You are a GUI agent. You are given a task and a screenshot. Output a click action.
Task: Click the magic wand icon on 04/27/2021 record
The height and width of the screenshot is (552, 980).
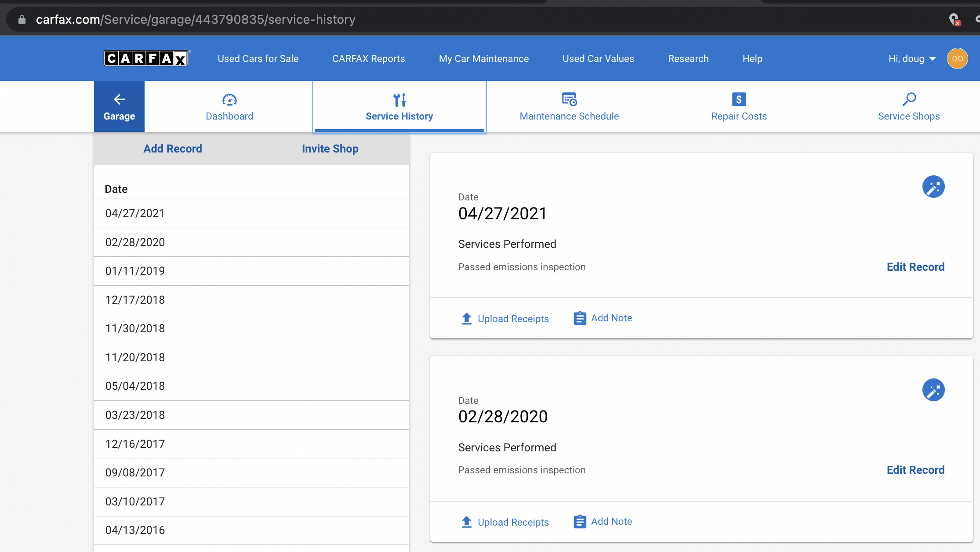[x=933, y=187]
